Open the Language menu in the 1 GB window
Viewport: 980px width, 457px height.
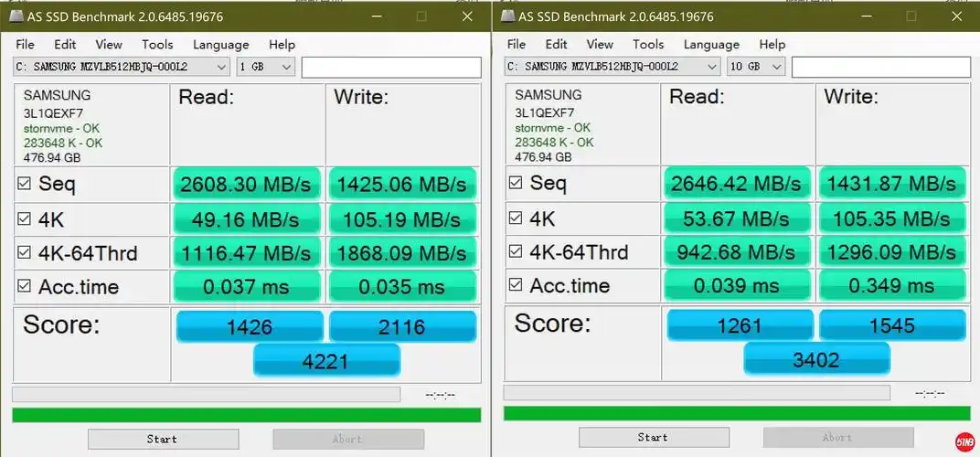tap(221, 44)
